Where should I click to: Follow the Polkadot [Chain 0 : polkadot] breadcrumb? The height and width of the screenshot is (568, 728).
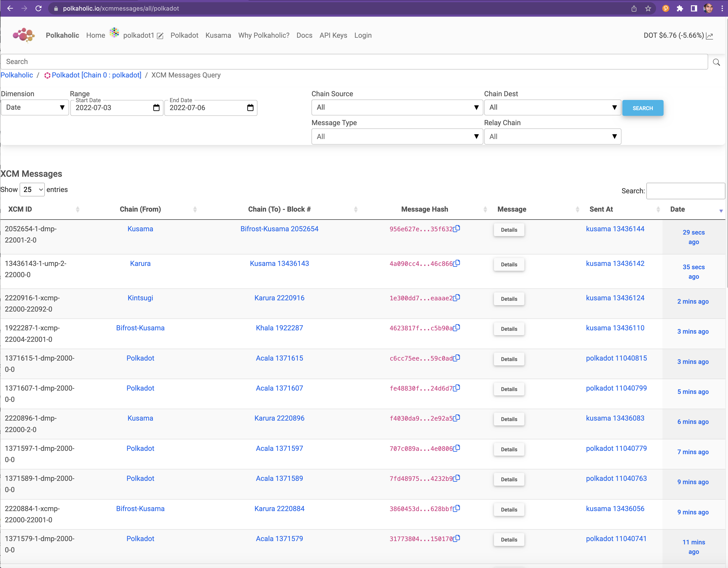(93, 75)
